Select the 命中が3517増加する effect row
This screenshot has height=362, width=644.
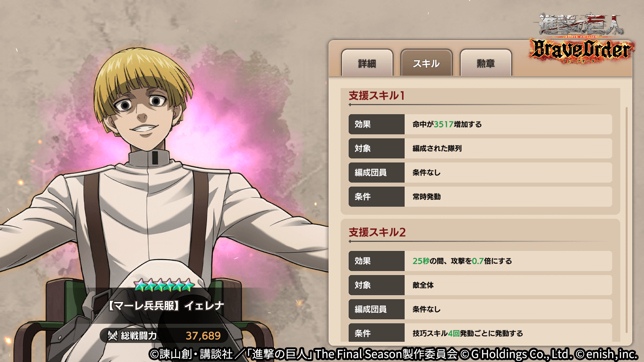[480, 124]
